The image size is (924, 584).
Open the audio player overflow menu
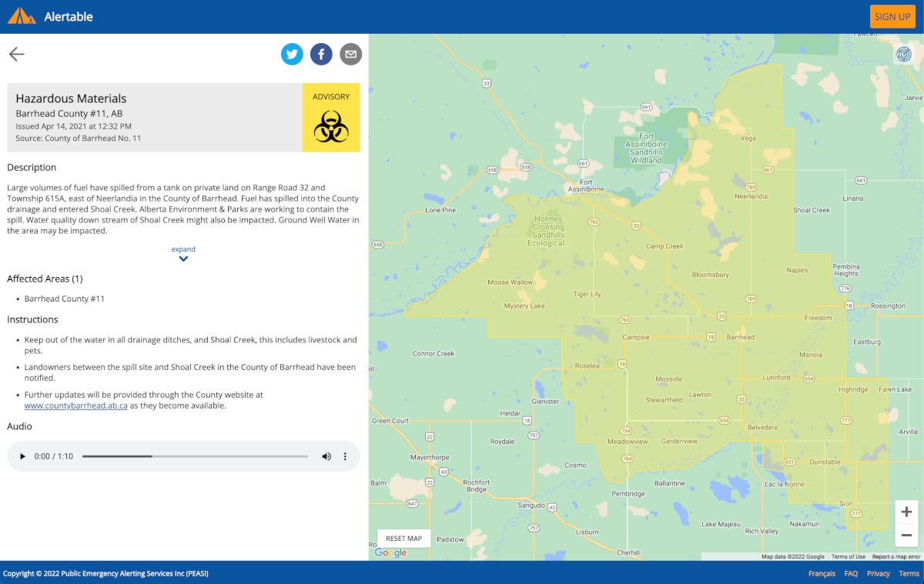[345, 456]
